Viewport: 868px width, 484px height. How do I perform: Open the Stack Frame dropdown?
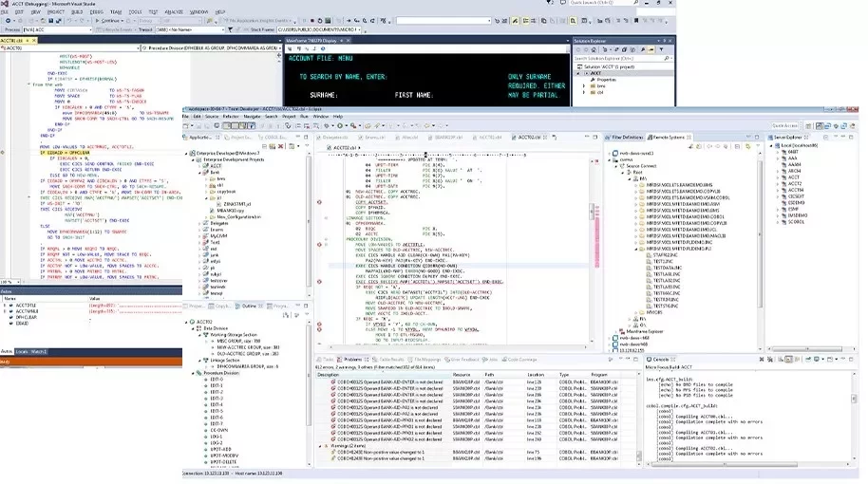[319, 29]
